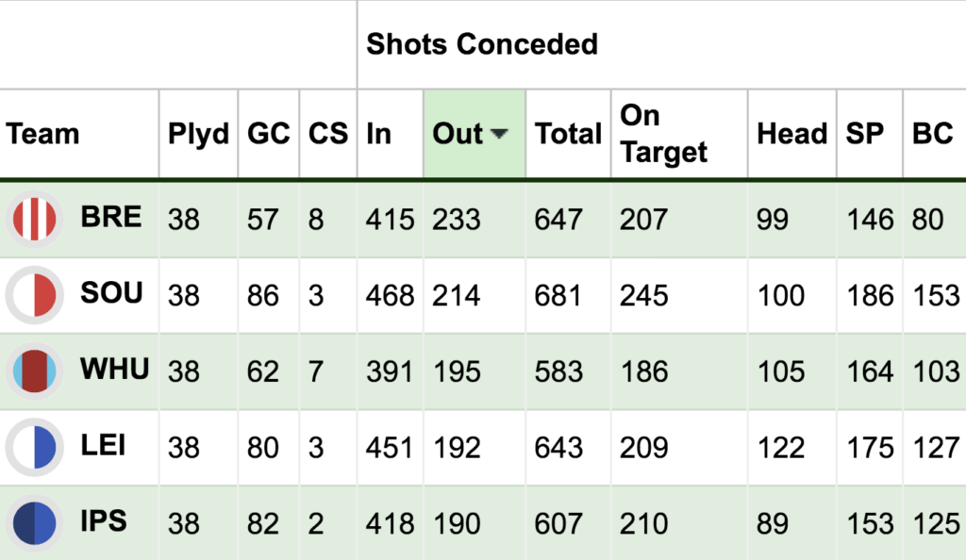
Task: Sort by the Team column header
Action: pyautogui.click(x=43, y=134)
